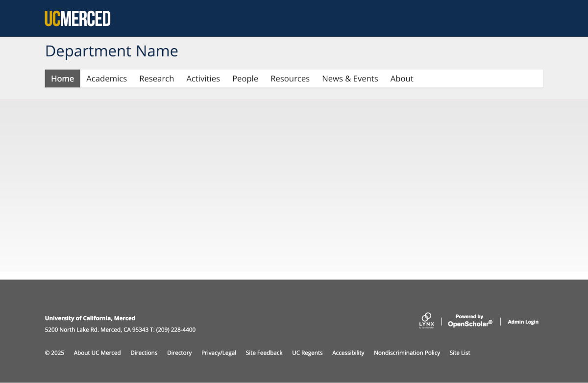Click the Directions footer link
Screen dimensions: 588x383
[x=144, y=353]
